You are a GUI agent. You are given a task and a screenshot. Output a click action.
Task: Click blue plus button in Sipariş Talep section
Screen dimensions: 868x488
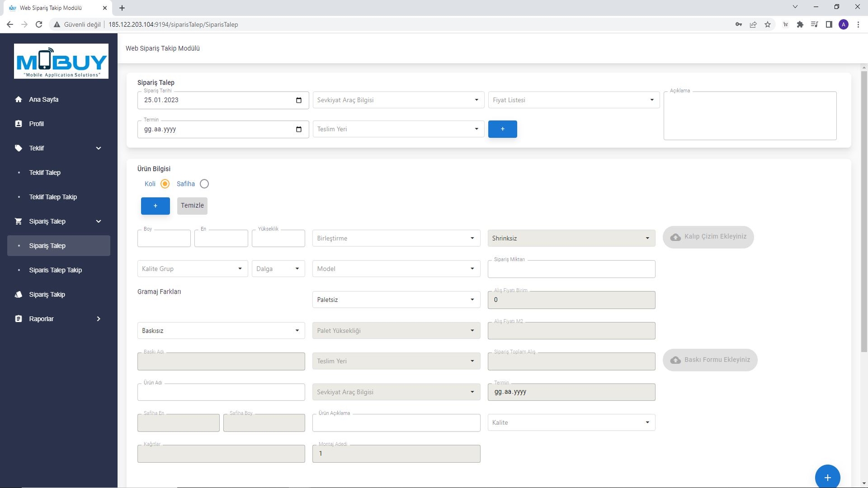502,129
